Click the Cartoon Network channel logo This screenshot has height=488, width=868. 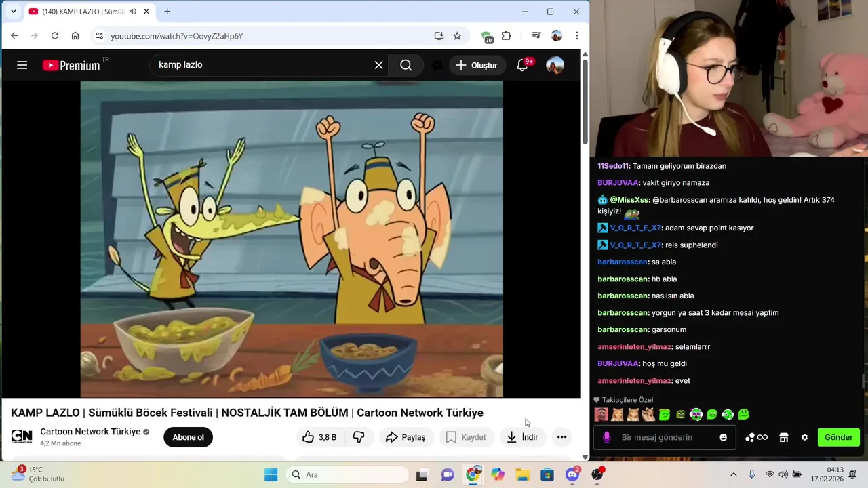(22, 436)
